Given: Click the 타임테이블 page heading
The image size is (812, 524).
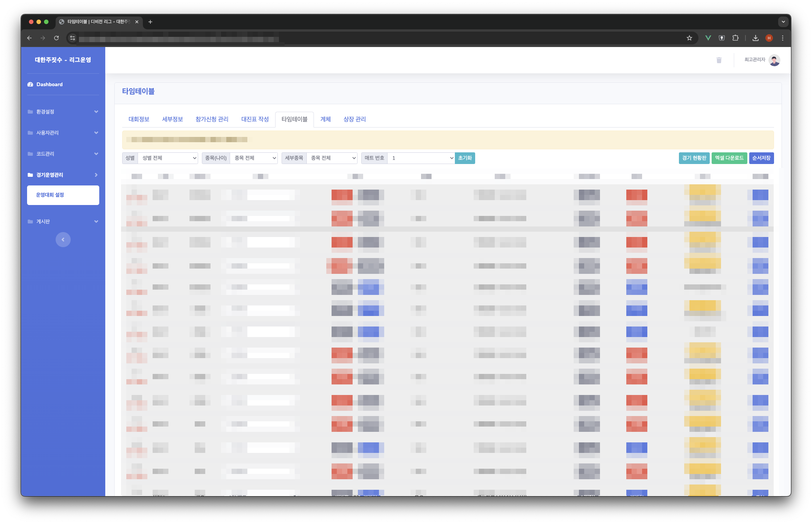Looking at the screenshot, I should (138, 91).
